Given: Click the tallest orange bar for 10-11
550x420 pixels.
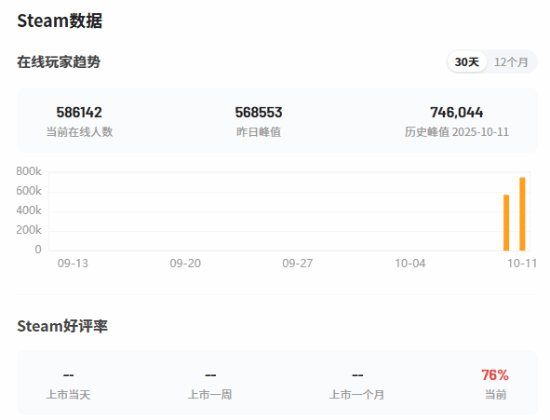Looking at the screenshot, I should (522, 214).
